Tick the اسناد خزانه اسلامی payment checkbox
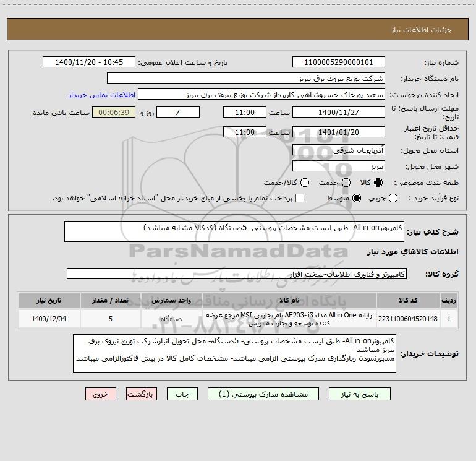The height and width of the screenshot is (461, 476). [x=300, y=198]
